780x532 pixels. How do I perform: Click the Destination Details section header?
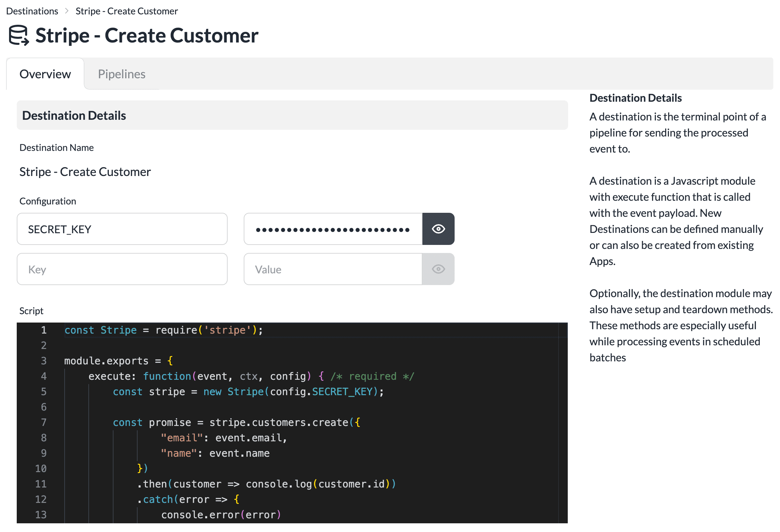click(x=74, y=116)
